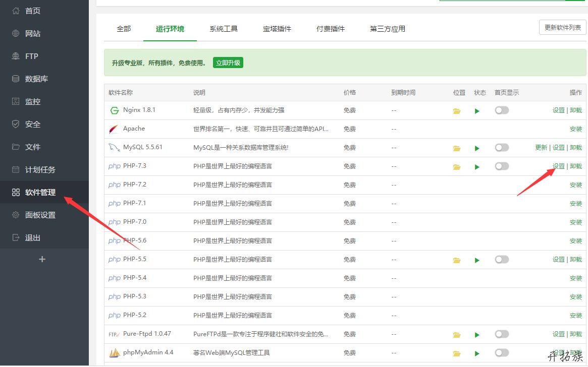
Task: Click 卸载 for PHP-7.3
Action: (x=575, y=166)
